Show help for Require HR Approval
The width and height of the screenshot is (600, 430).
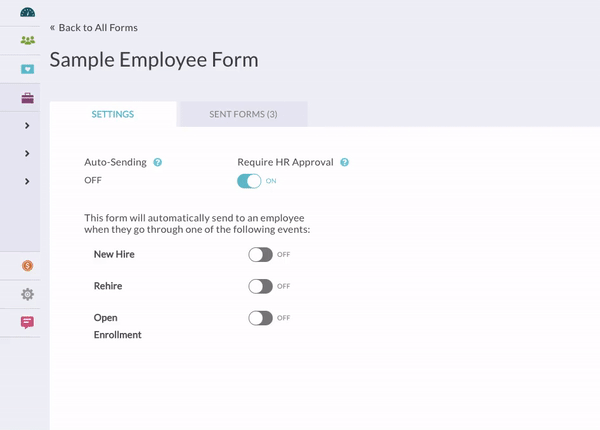344,162
